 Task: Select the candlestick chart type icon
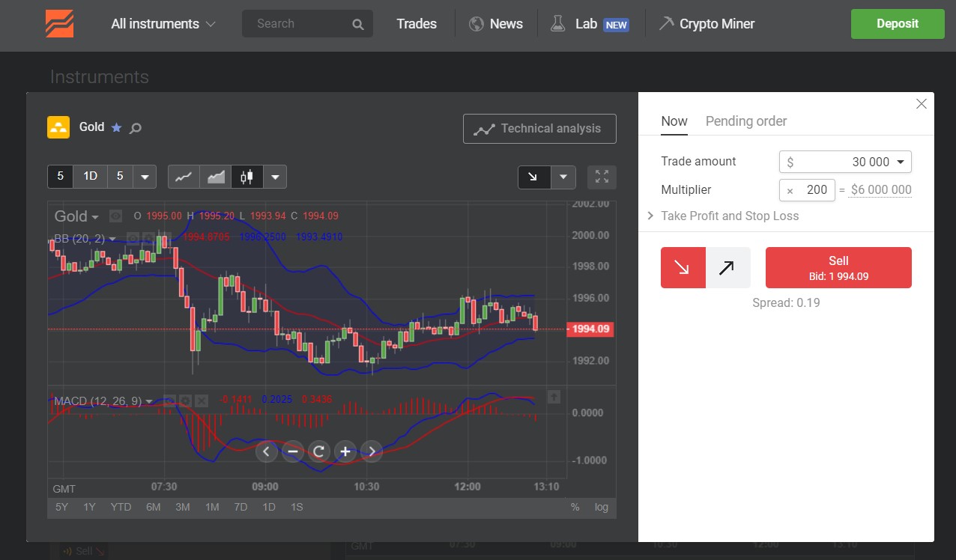[246, 177]
